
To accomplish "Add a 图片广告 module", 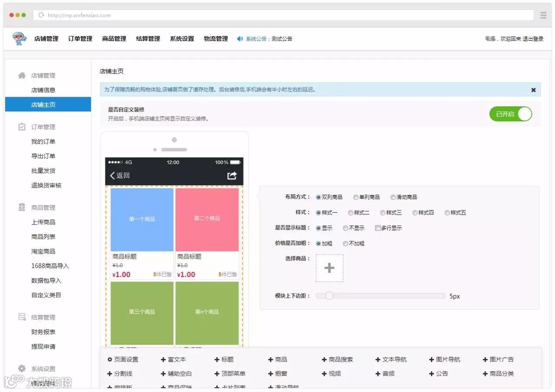I will pos(499,359).
